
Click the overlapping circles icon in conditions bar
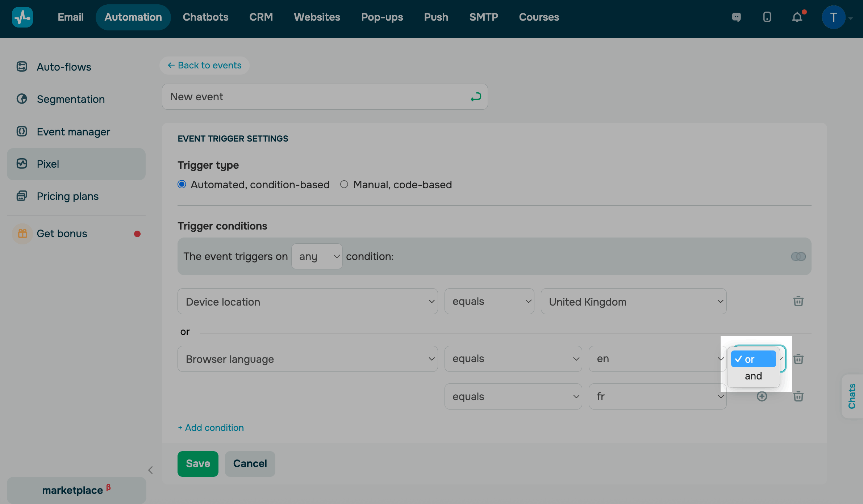(798, 256)
